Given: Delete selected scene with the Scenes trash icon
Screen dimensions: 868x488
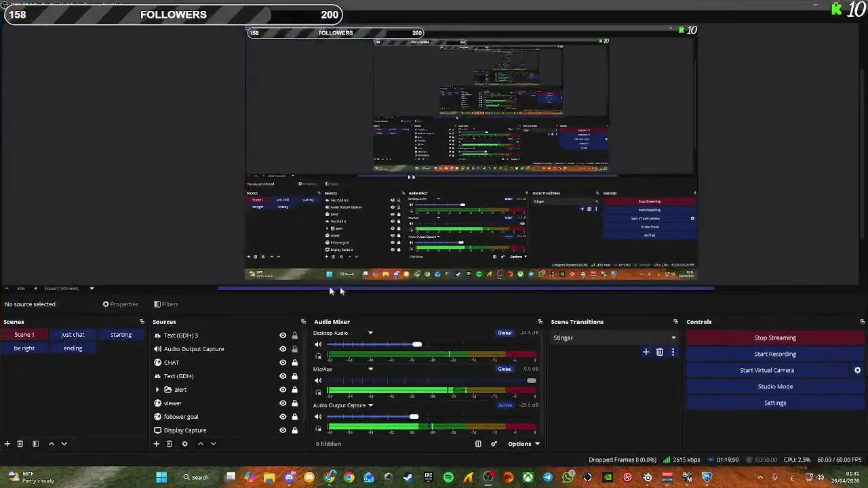Looking at the screenshot, I should click(x=20, y=444).
